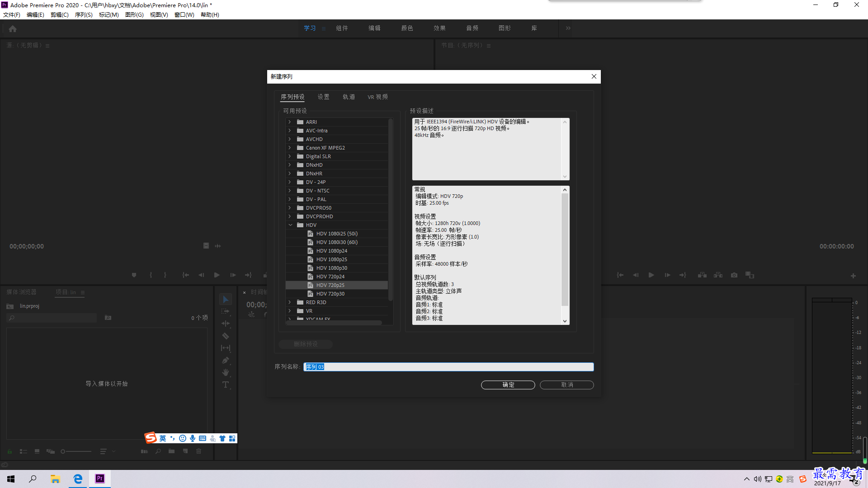
Task: Open the Program monitor button editor plus
Action: (x=853, y=276)
